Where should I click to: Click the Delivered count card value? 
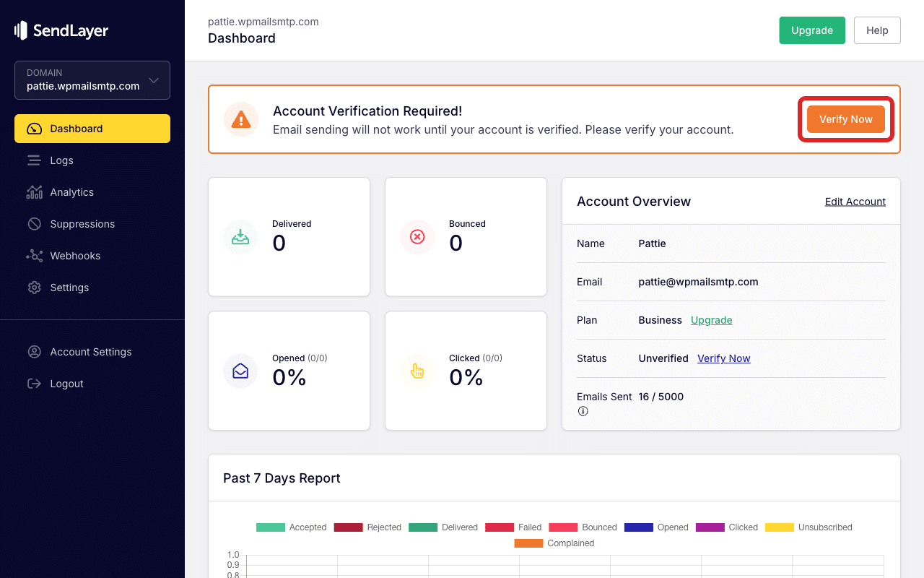(279, 243)
